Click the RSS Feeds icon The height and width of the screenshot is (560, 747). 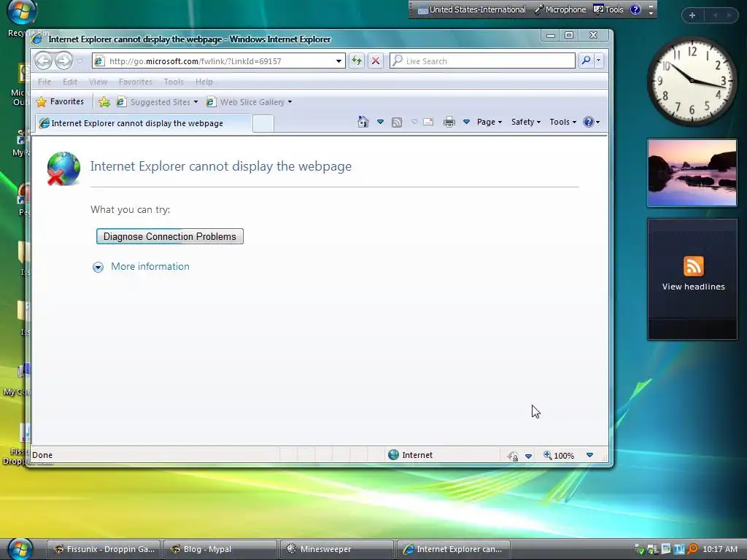pos(396,122)
